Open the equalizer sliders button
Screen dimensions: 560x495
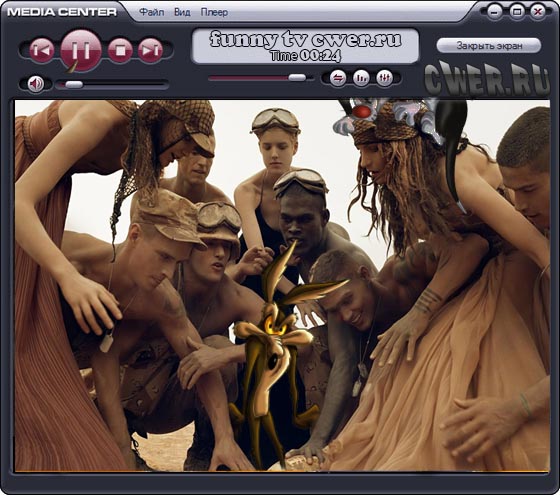(384, 78)
